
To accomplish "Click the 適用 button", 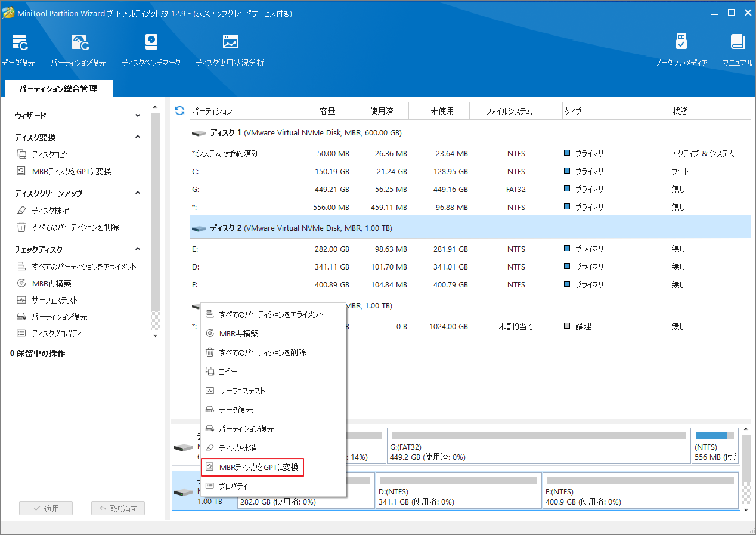I will click(x=46, y=509).
